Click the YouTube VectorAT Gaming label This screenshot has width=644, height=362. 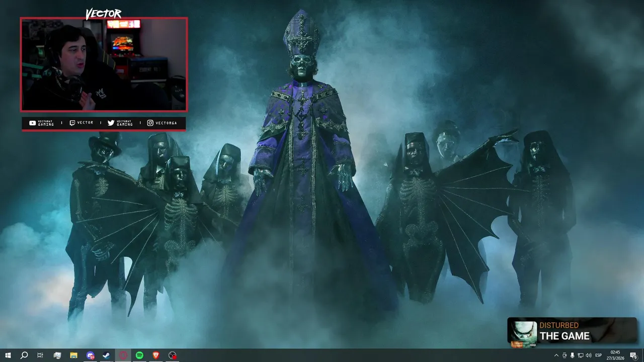point(41,123)
